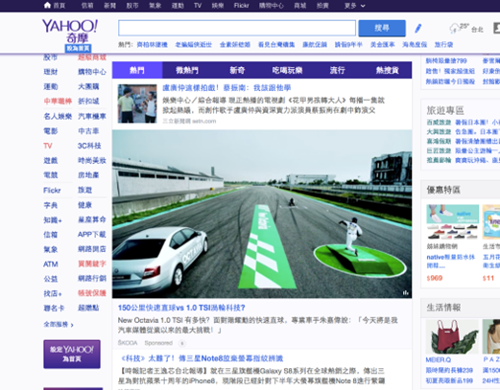The height and width of the screenshot is (390, 500).
Task: Open 3C科技 in the left sidebar
Action: pos(89,146)
